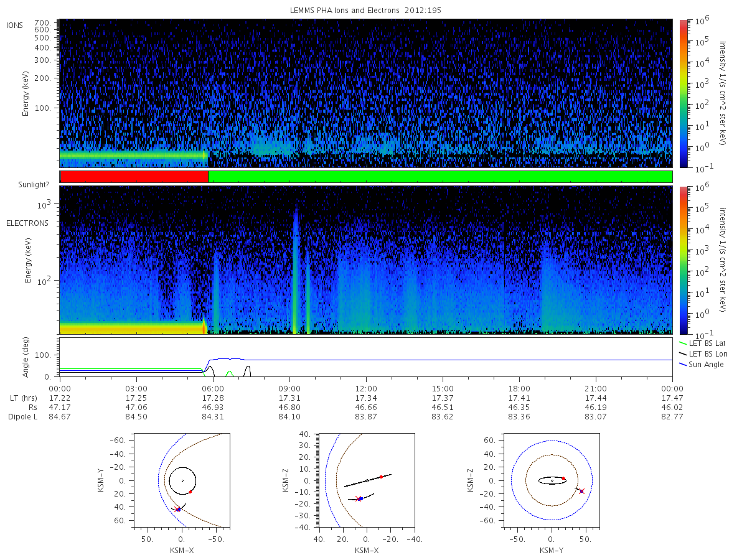Click the tall electron spike near 09:00

coord(295,271)
